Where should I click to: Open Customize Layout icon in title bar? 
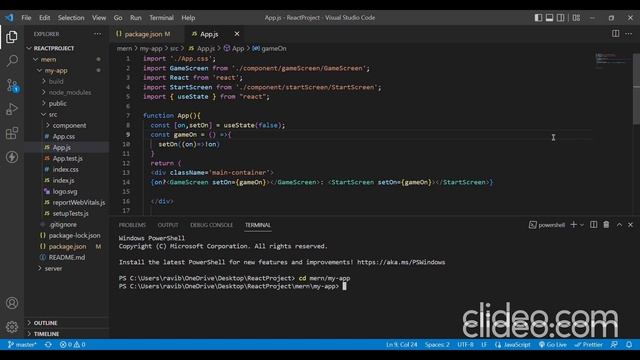(576, 18)
